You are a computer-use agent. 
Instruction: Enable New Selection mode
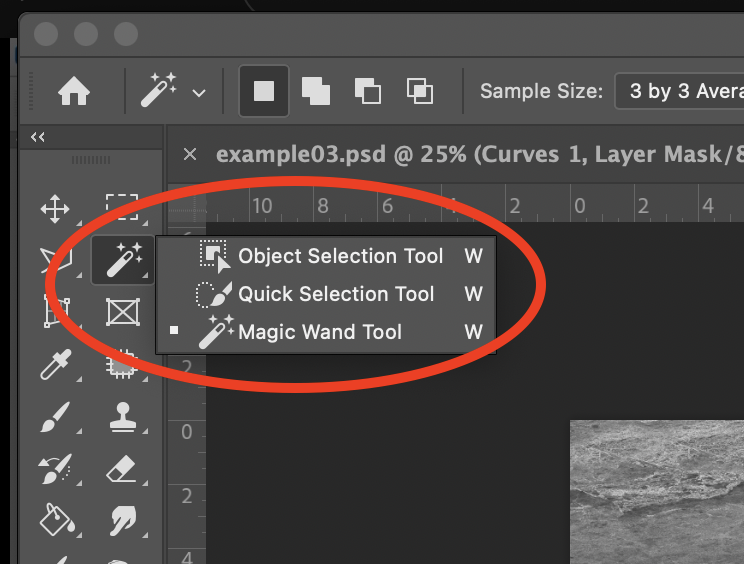click(264, 91)
